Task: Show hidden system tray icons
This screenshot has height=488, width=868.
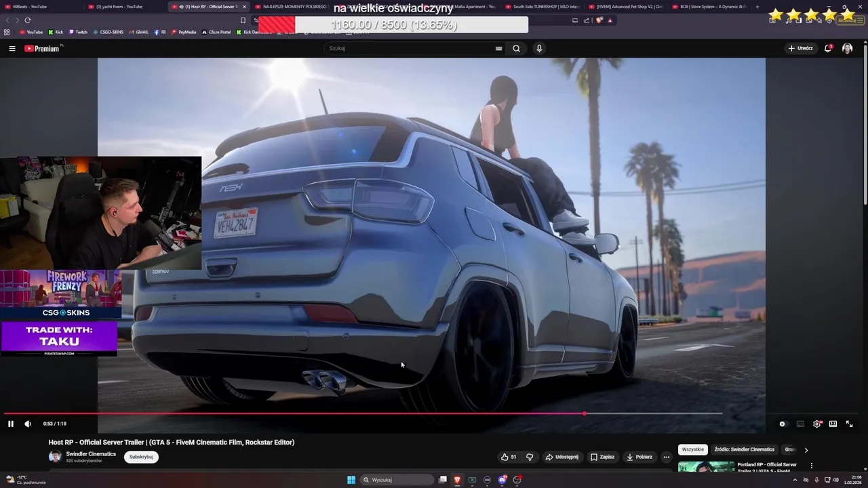Action: 795,480
